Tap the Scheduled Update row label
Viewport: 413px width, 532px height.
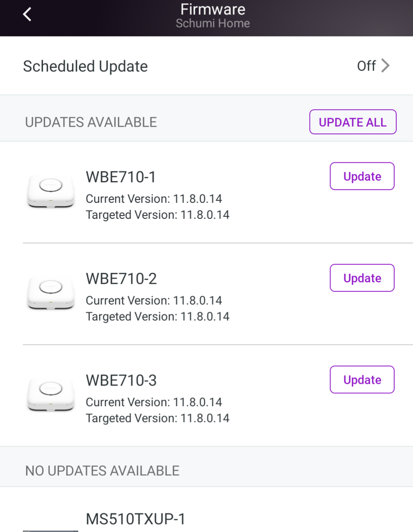tap(86, 66)
